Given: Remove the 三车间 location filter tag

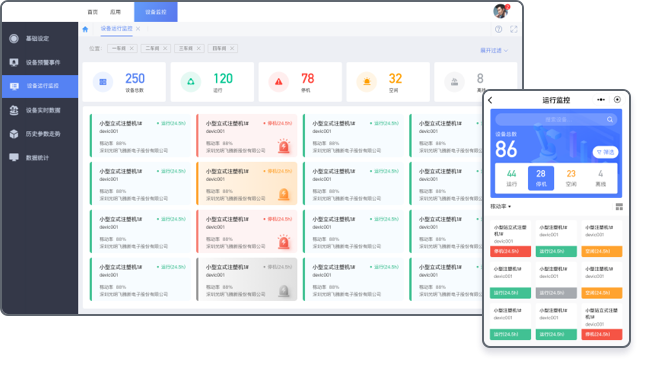Looking at the screenshot, I should point(198,48).
